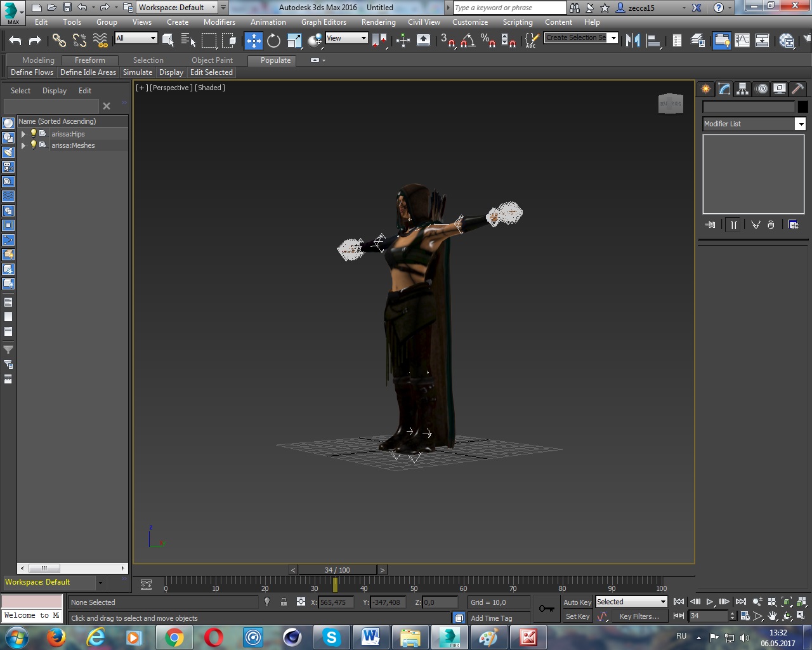The height and width of the screenshot is (650, 812).
Task: Switch to the Freeform ribbon tab
Action: pyautogui.click(x=90, y=60)
